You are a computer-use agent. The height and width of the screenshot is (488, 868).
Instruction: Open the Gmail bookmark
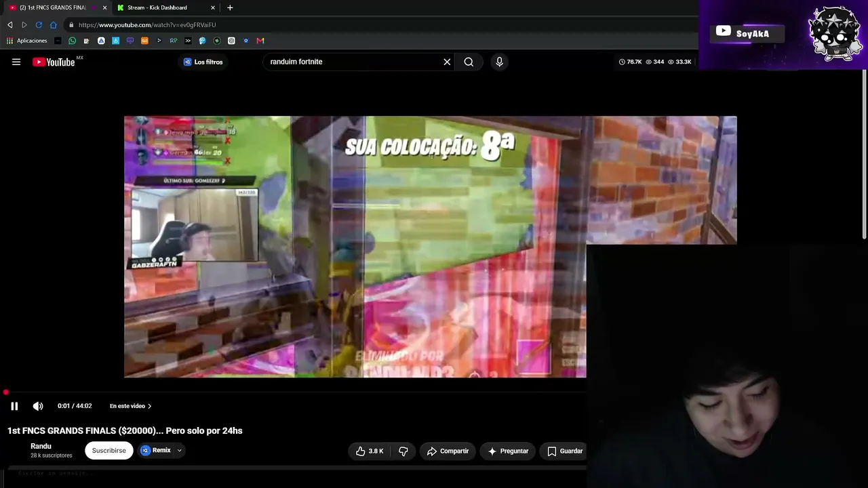(x=260, y=41)
